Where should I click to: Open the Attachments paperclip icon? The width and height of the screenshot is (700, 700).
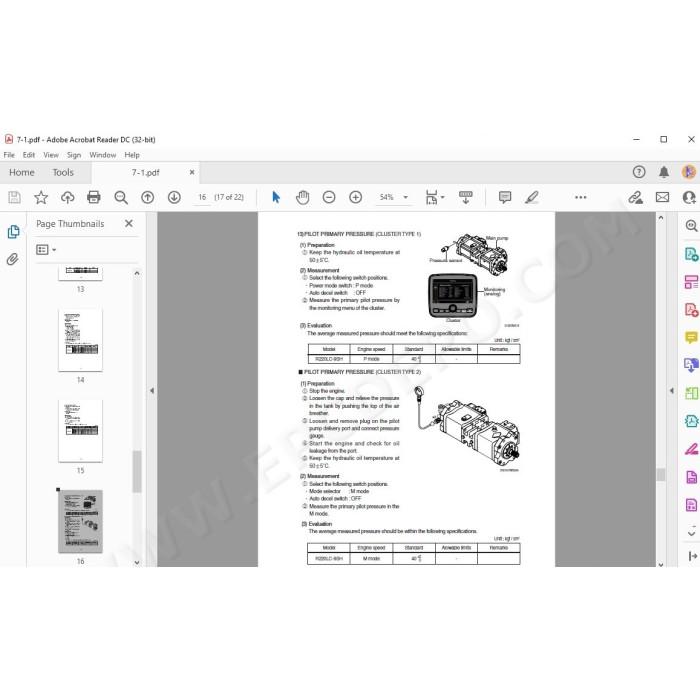[x=12, y=259]
